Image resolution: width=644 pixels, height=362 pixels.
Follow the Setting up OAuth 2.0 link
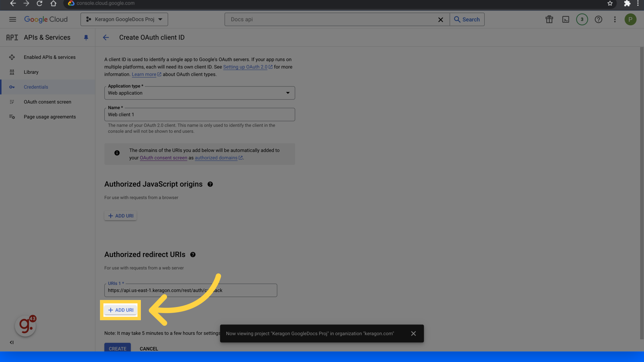click(x=248, y=67)
